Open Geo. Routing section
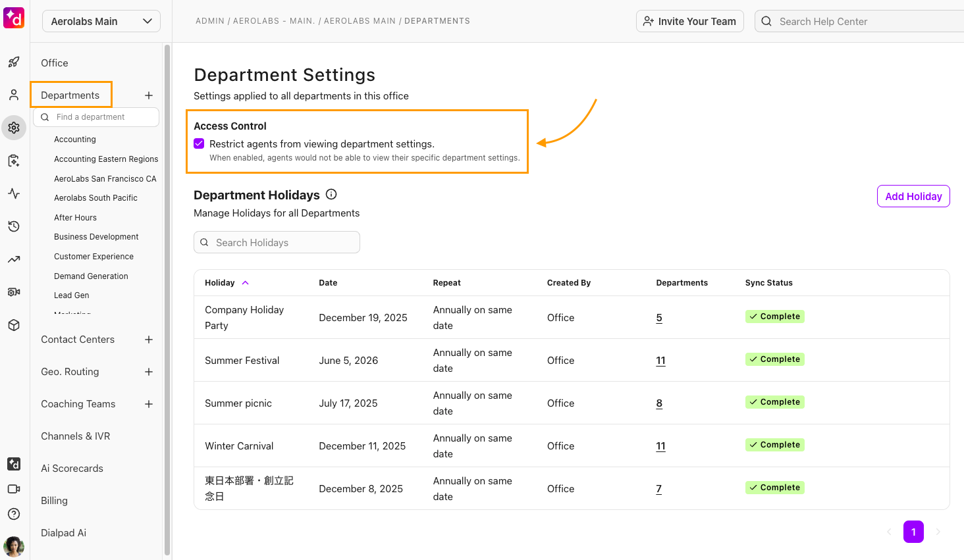The height and width of the screenshot is (560, 964). point(70,372)
